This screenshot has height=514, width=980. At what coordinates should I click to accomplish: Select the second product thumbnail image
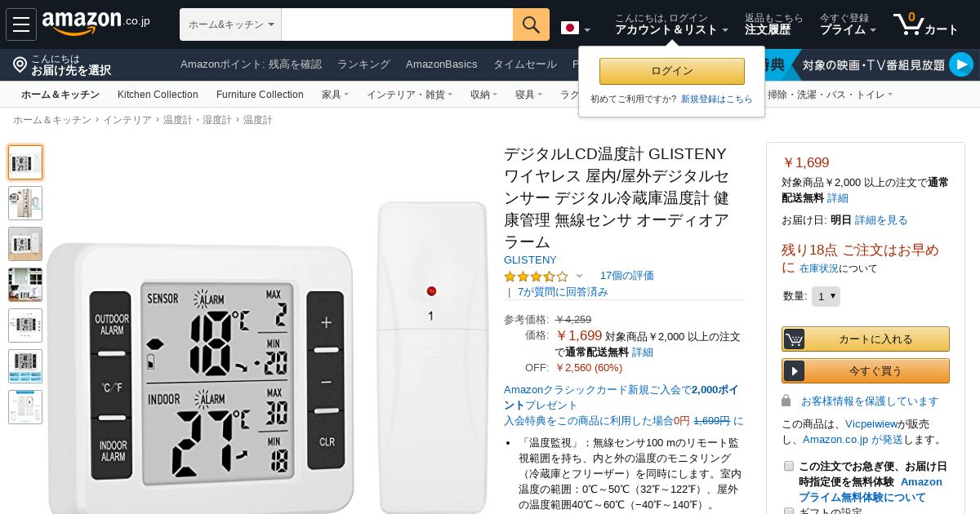tap(25, 203)
